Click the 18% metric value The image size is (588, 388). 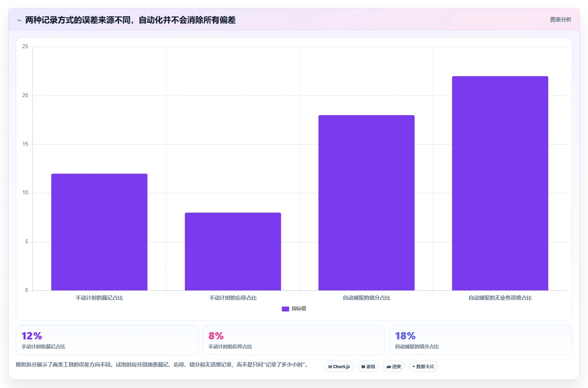click(x=405, y=336)
